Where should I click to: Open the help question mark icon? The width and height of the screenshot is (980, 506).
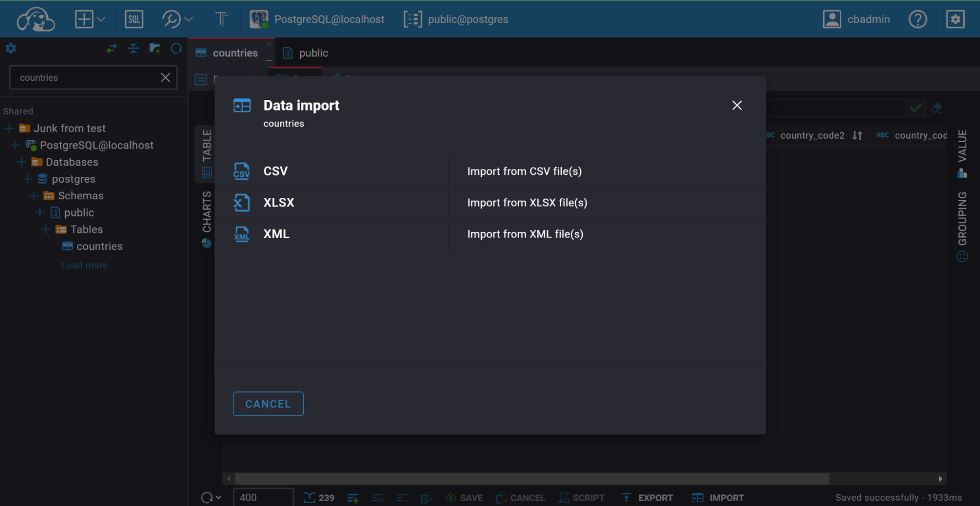[917, 20]
